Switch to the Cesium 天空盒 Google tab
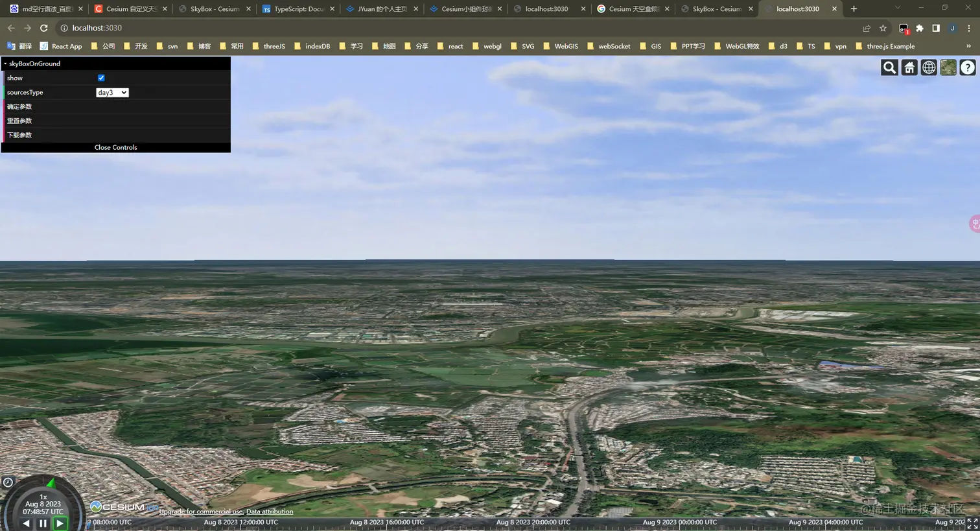The width and height of the screenshot is (980, 531). coord(633,9)
